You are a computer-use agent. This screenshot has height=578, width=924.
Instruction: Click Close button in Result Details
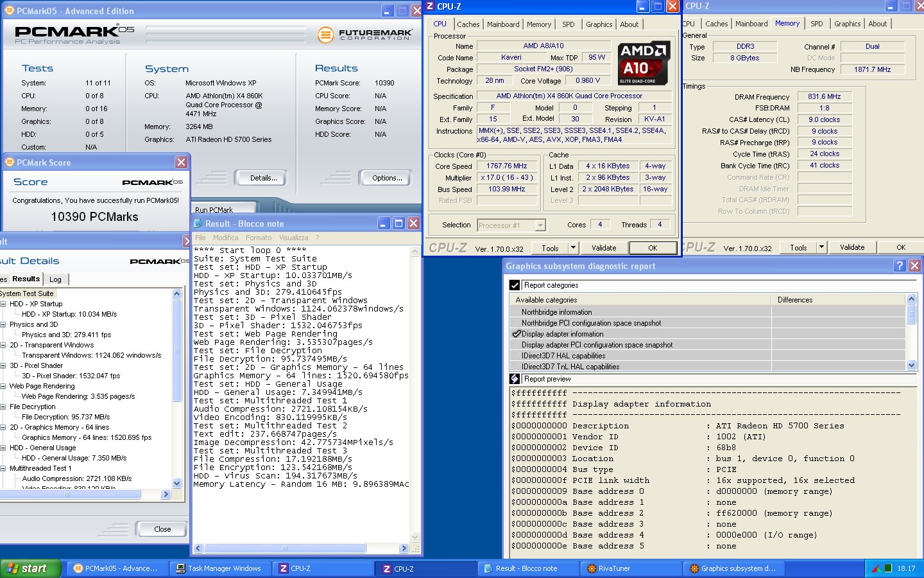(x=162, y=529)
